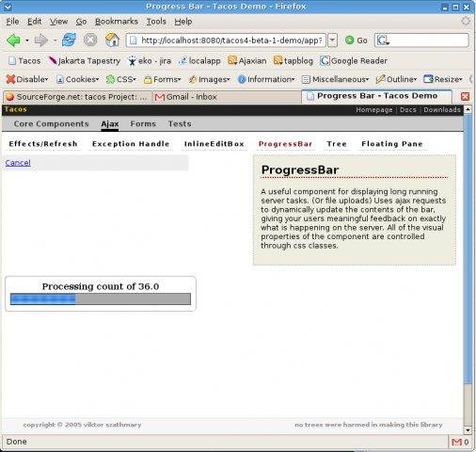Open the Exception Handle demo
This screenshot has height=452, width=476.
131,144
